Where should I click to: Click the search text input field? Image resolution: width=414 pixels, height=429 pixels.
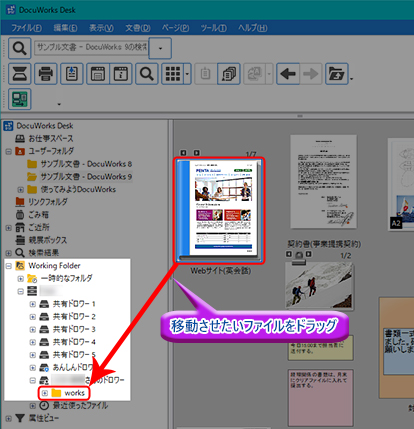point(91,47)
